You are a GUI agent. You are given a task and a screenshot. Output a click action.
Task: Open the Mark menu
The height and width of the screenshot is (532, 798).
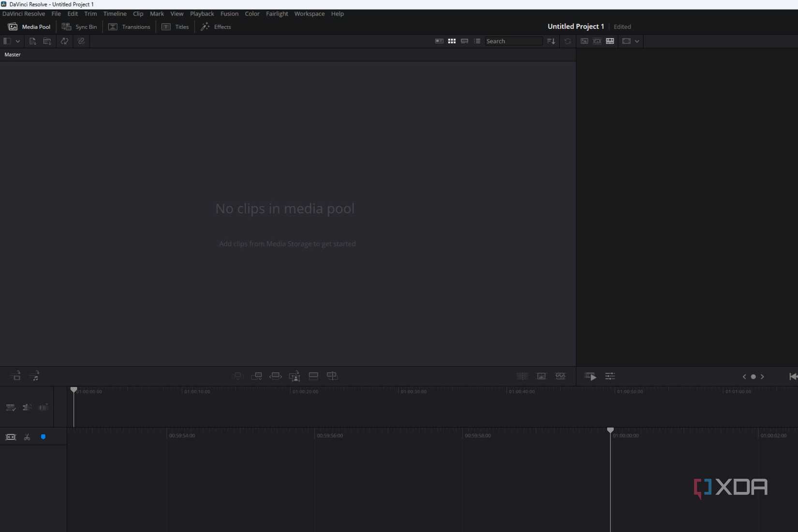point(157,14)
